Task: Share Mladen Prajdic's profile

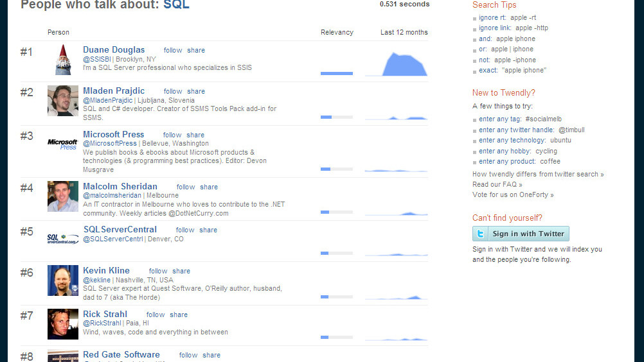Action: click(196, 91)
